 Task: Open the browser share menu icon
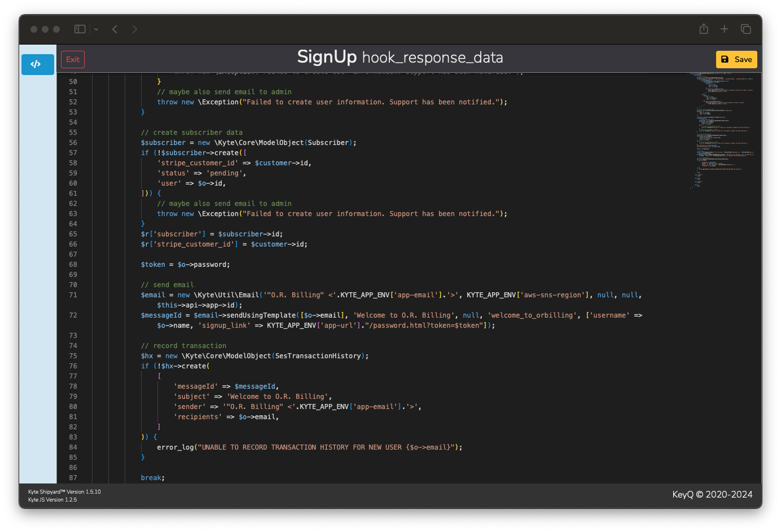tap(704, 29)
